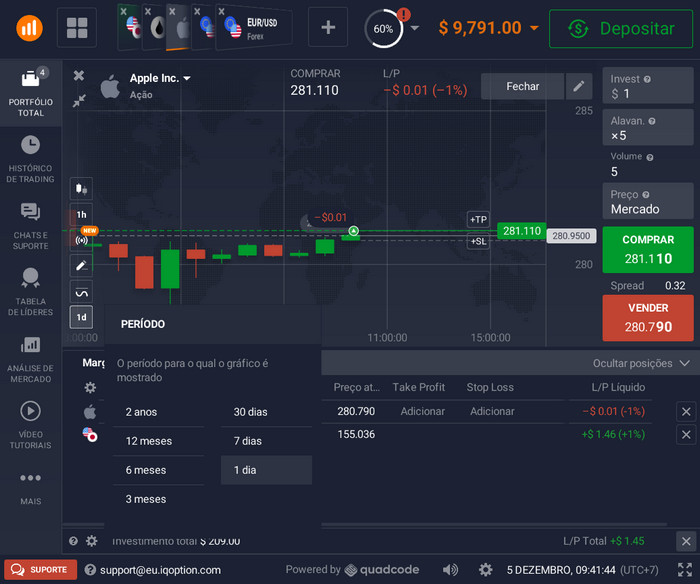The width and height of the screenshot is (700, 584).
Task: Open the 60% margin level indicator
Action: [383, 29]
